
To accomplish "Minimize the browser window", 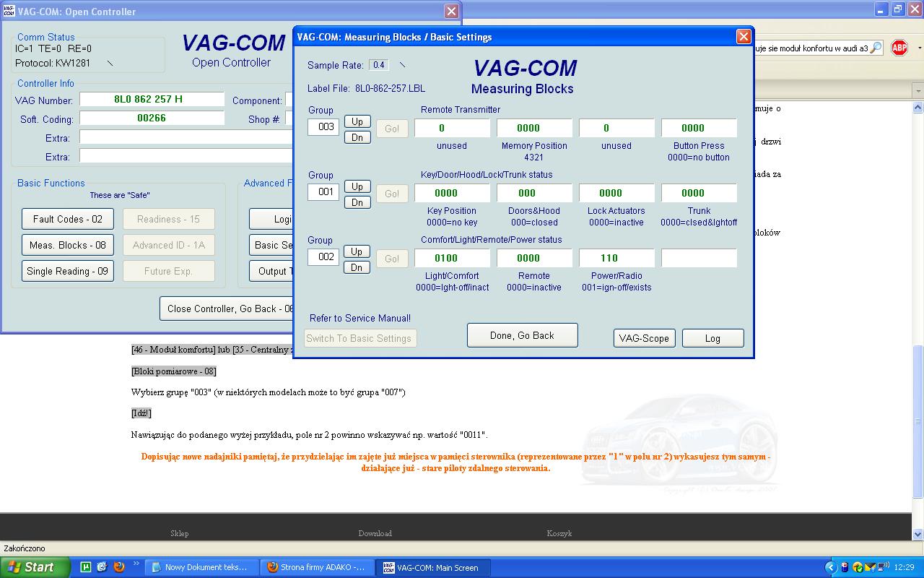I will [882, 9].
